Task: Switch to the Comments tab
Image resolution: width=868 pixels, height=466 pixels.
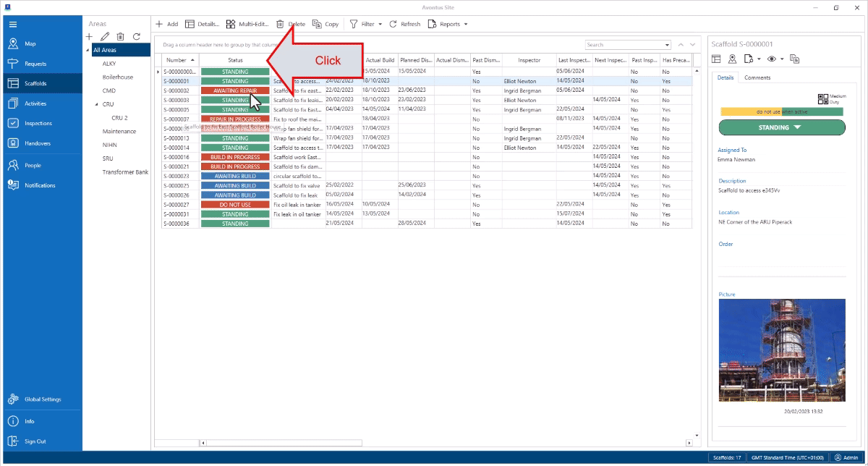Action: click(x=757, y=77)
